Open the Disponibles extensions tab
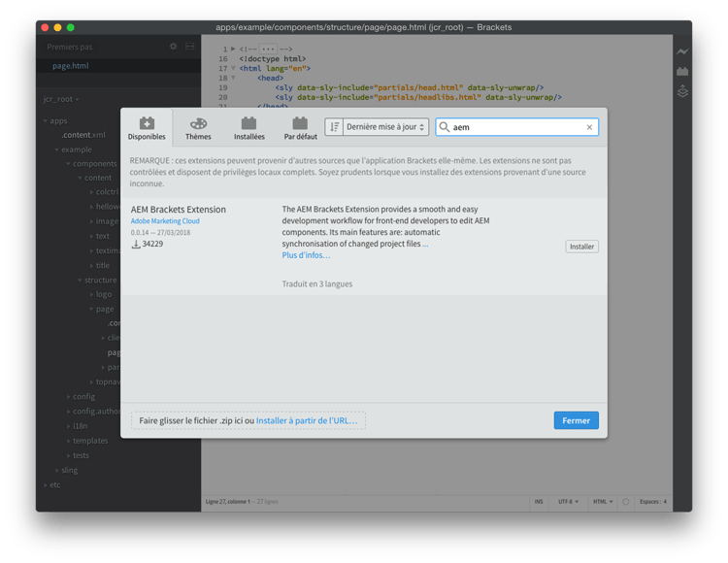The height and width of the screenshot is (563, 728). point(147,127)
